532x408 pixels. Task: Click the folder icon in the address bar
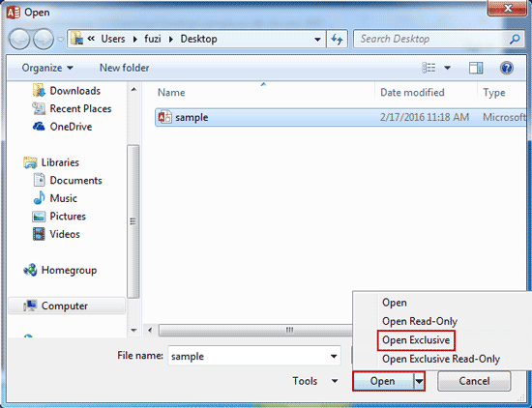(76, 39)
